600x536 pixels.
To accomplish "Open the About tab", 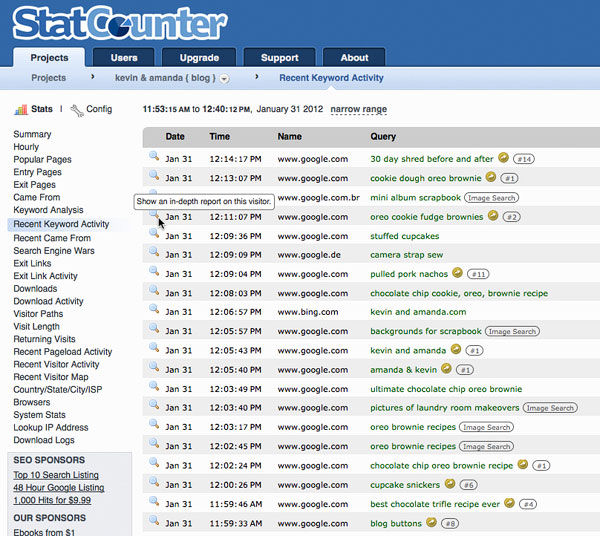I will (354, 58).
